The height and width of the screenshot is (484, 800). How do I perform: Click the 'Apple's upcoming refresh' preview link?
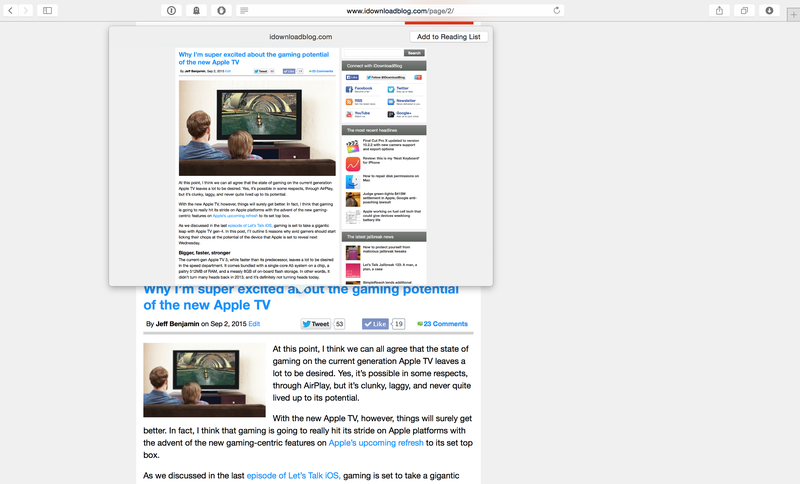pyautogui.click(x=235, y=216)
